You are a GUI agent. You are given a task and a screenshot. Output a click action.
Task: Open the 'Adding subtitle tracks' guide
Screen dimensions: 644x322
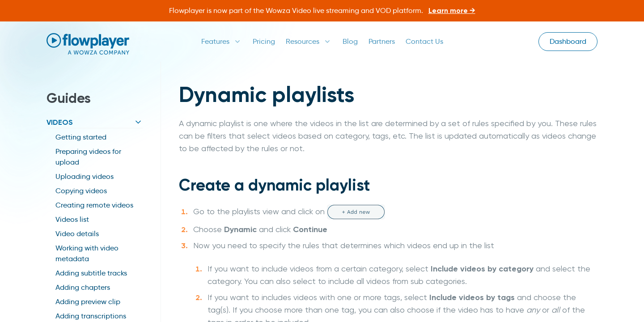point(91,273)
